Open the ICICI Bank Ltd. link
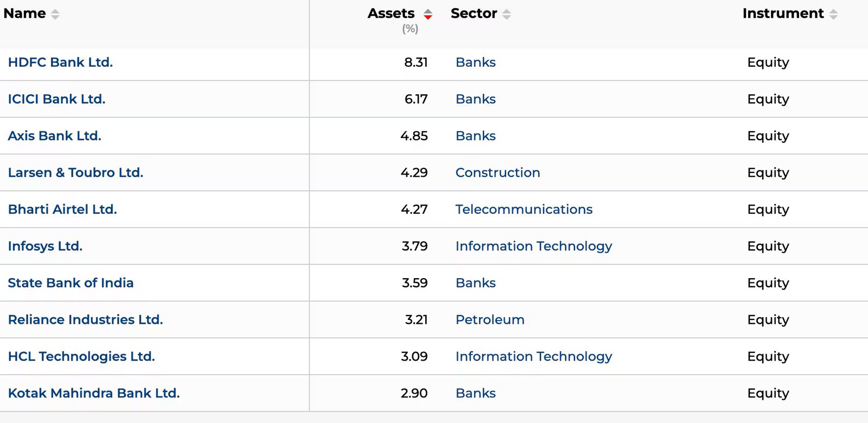The image size is (868, 423). [x=56, y=99]
